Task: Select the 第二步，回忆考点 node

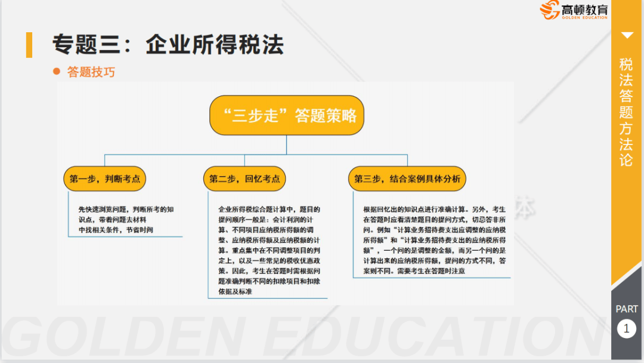Action: tap(244, 179)
